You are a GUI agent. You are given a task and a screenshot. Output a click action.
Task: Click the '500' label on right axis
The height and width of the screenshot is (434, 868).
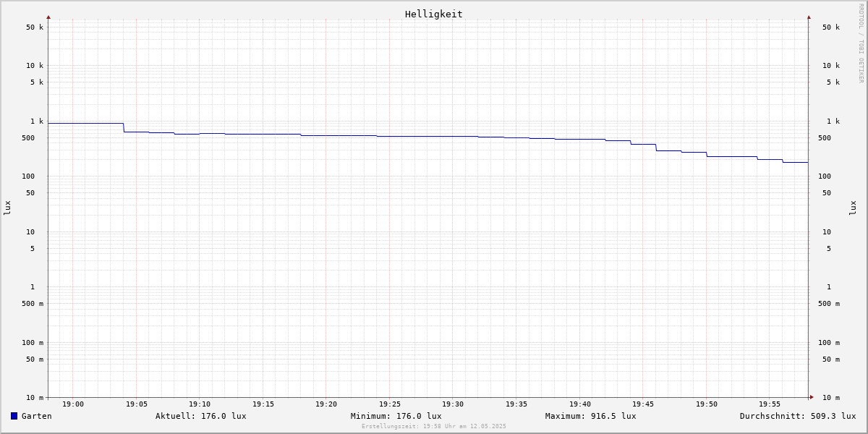[x=825, y=138]
